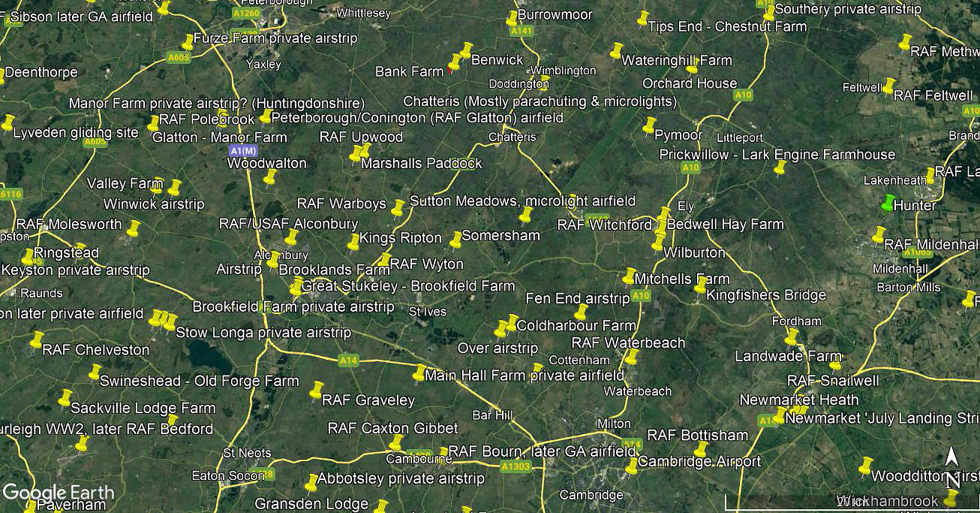Click the "Orchard House" label
The image size is (980, 513).
[690, 83]
